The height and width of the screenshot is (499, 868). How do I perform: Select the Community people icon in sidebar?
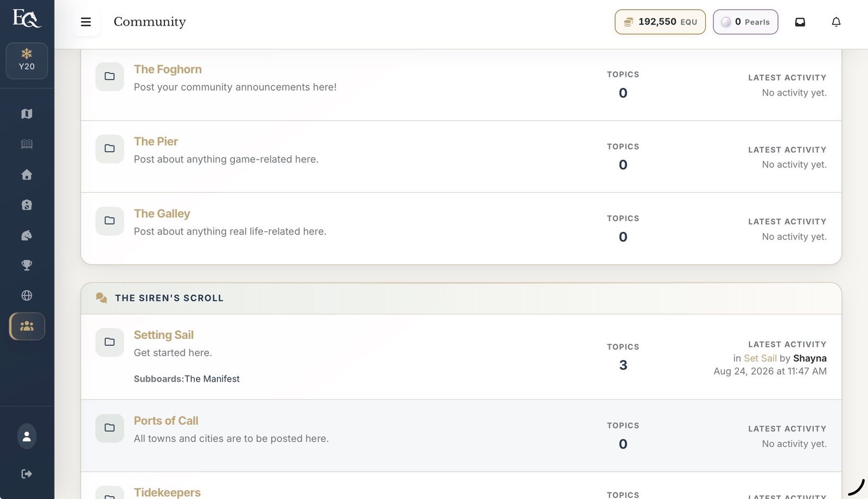27,326
